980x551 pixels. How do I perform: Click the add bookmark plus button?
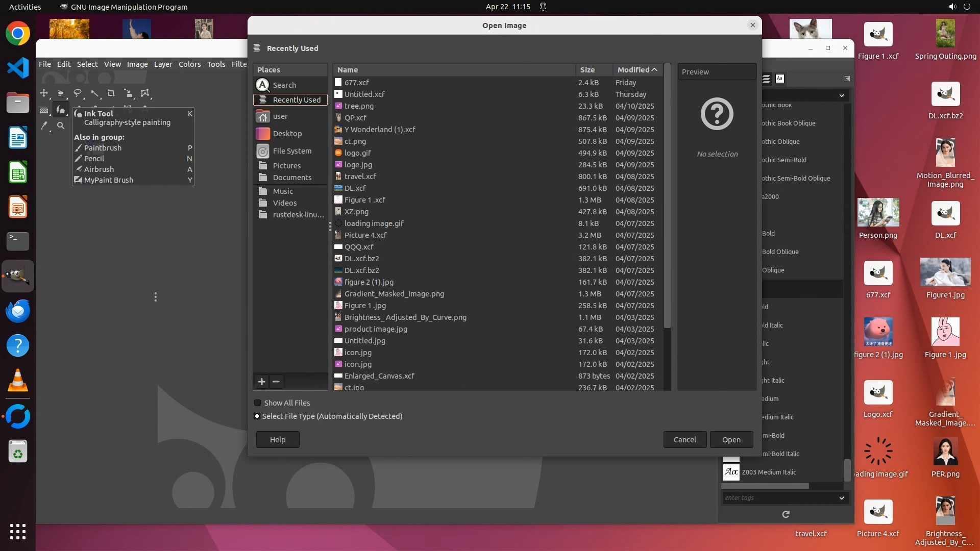pyautogui.click(x=262, y=382)
